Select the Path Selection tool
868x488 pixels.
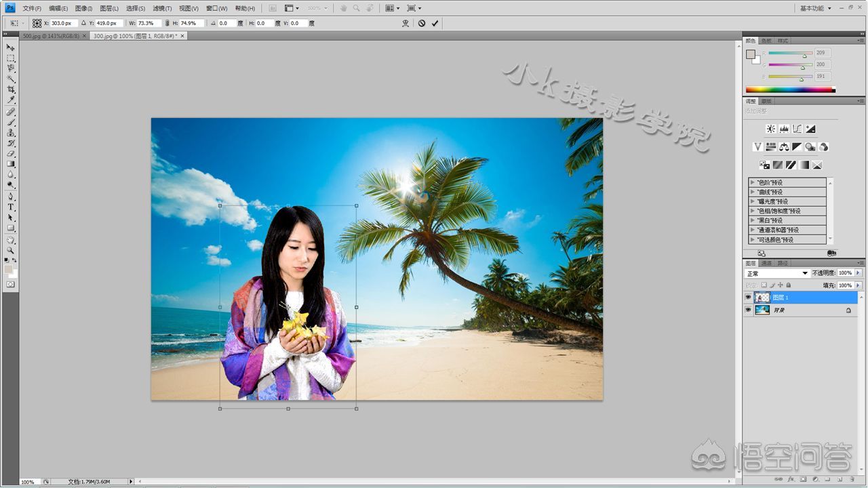11,218
